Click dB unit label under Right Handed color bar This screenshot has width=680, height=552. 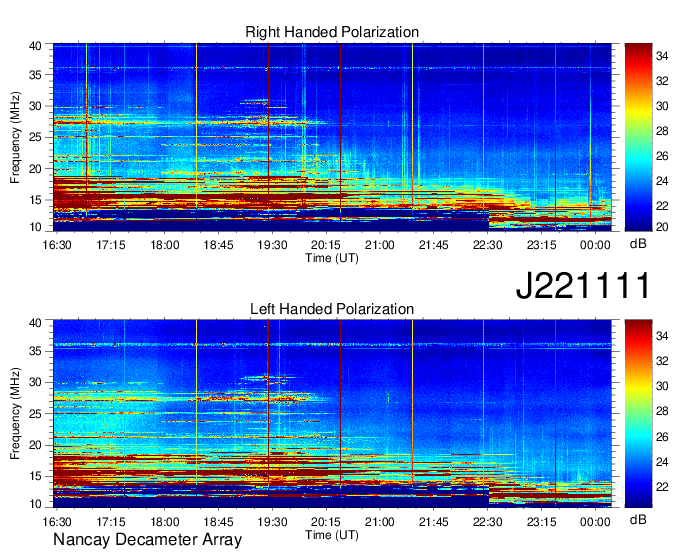pos(638,243)
